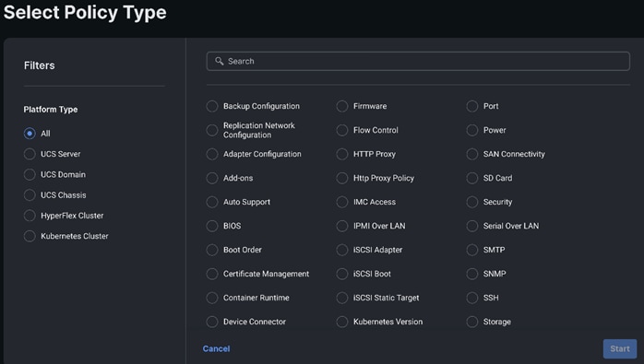Pick the Auto Support policy

click(212, 202)
